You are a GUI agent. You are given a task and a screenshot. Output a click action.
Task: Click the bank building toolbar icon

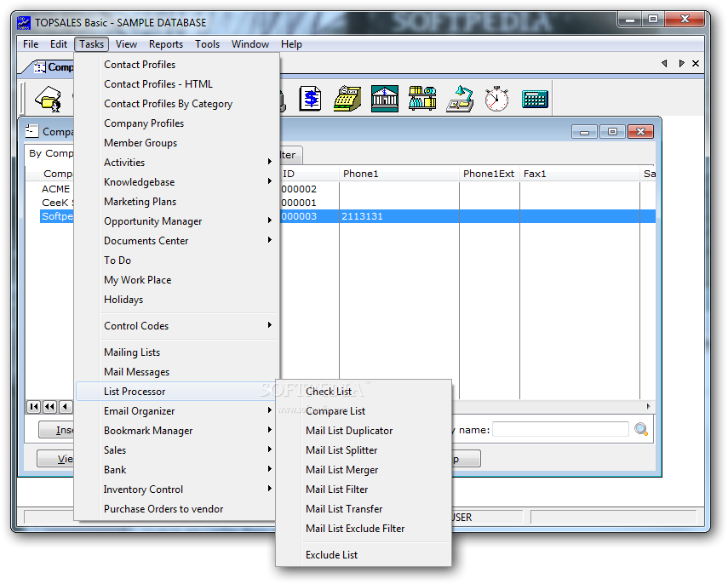click(x=384, y=99)
